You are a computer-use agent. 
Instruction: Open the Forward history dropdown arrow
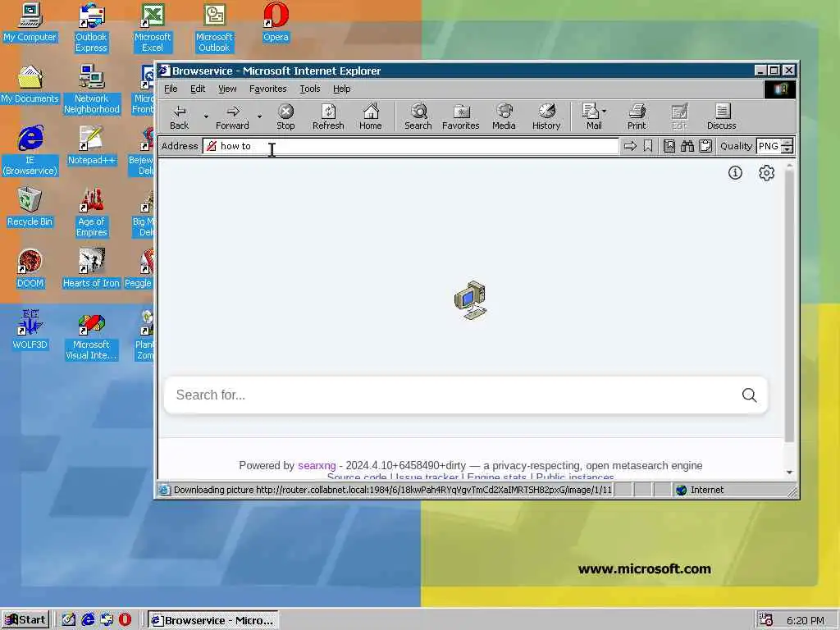(259, 116)
